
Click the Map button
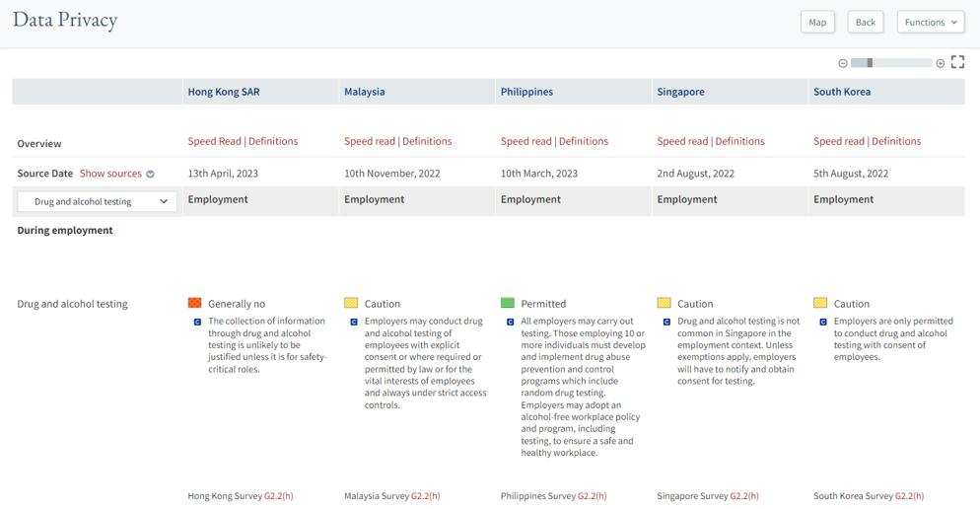tap(817, 22)
